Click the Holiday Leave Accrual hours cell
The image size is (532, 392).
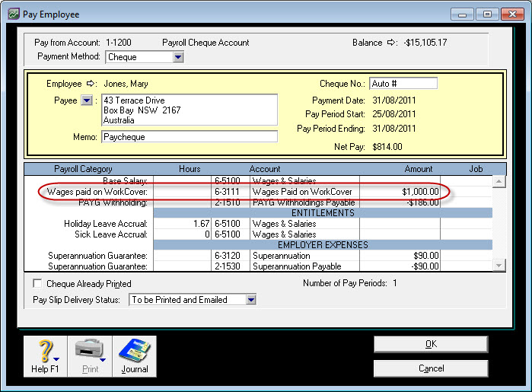pyautogui.click(x=183, y=224)
